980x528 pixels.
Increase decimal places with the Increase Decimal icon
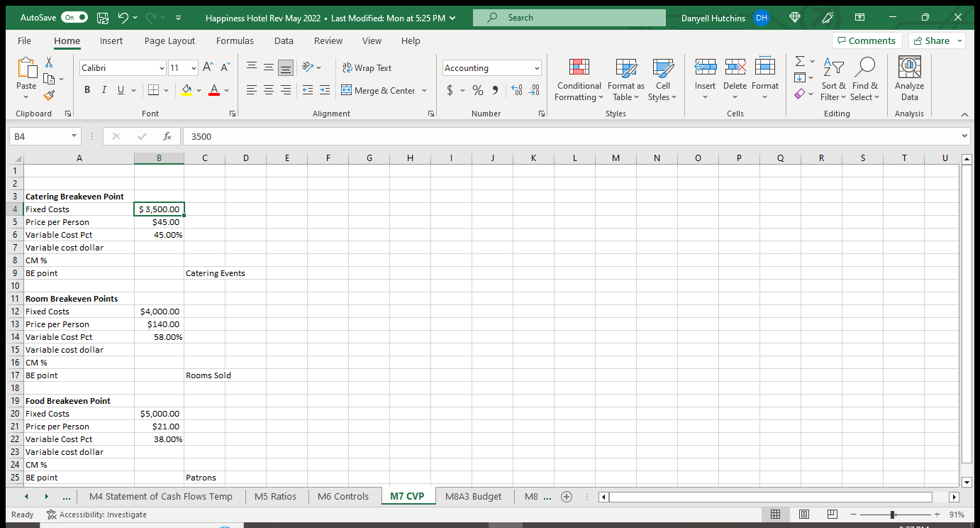(516, 90)
